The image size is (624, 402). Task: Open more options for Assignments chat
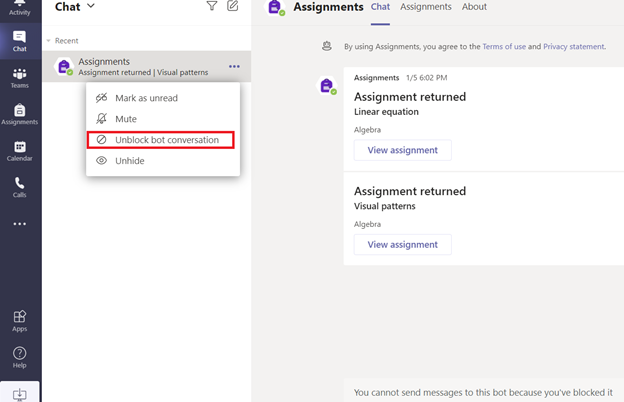click(234, 66)
